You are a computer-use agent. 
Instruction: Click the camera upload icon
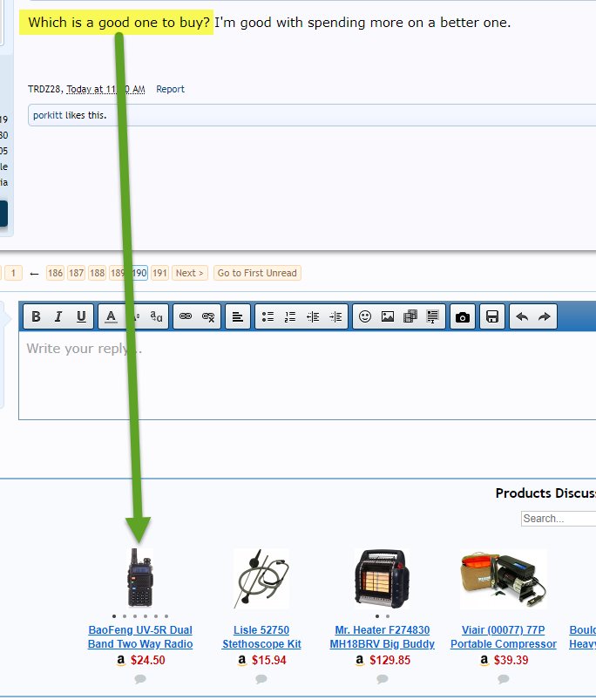(x=462, y=316)
